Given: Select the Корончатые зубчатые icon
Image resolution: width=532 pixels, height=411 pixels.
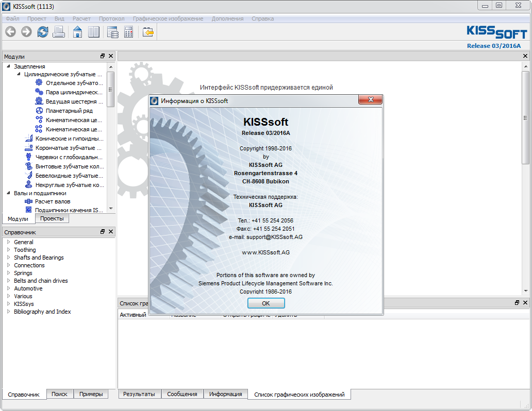Looking at the screenshot, I should (28, 147).
